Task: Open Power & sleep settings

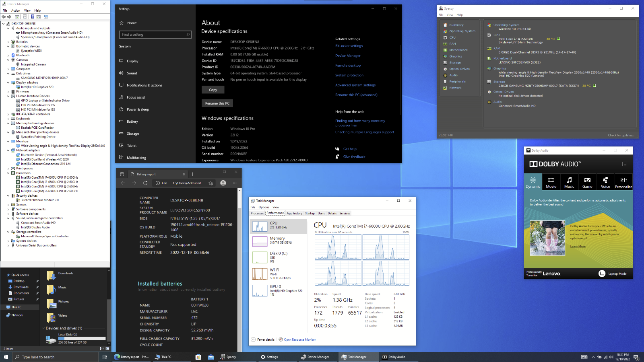Action: coord(138,109)
